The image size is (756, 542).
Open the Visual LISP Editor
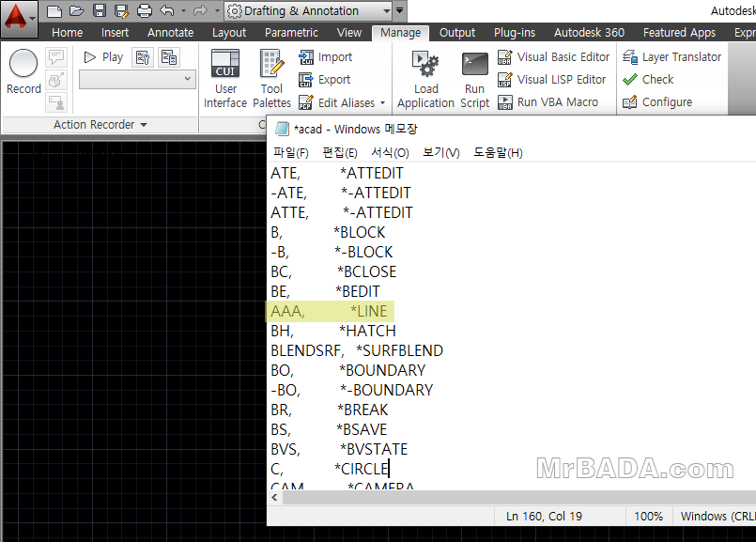[x=551, y=80]
